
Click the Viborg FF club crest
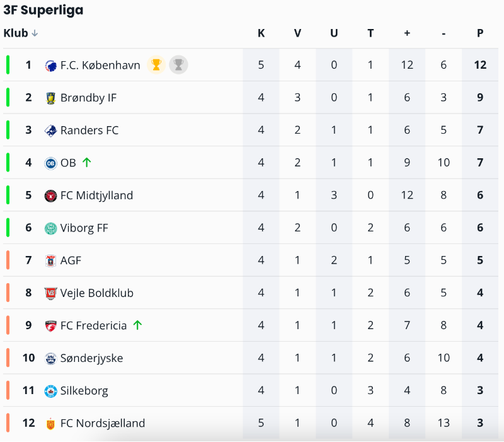coord(51,228)
